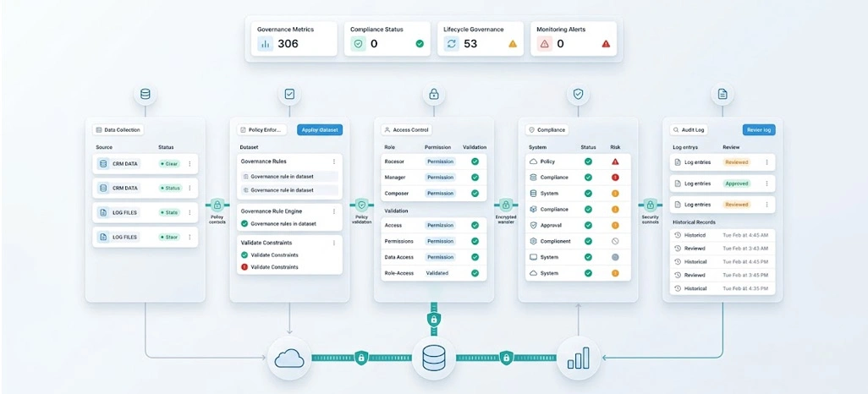Select record dated Tue Feb at 4:35 PM

point(722,288)
